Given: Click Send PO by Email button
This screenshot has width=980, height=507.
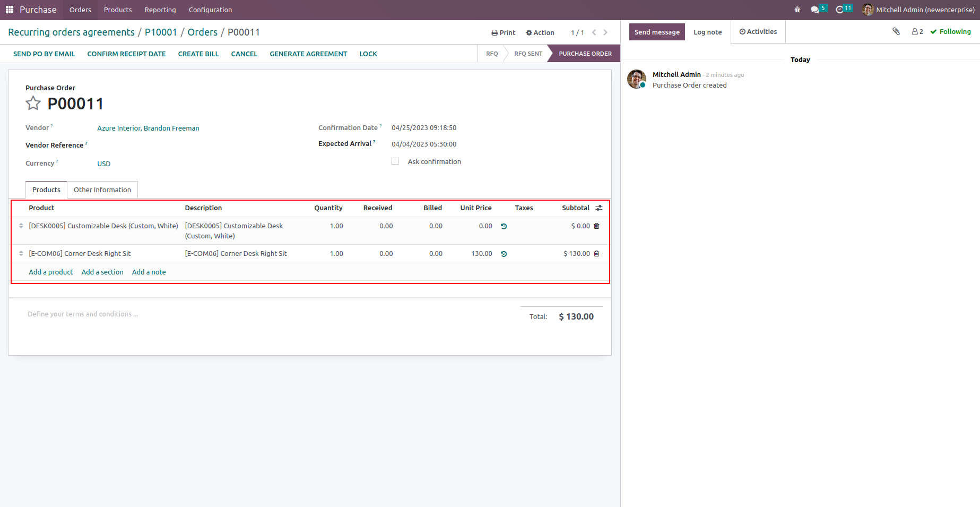Looking at the screenshot, I should click(x=44, y=54).
